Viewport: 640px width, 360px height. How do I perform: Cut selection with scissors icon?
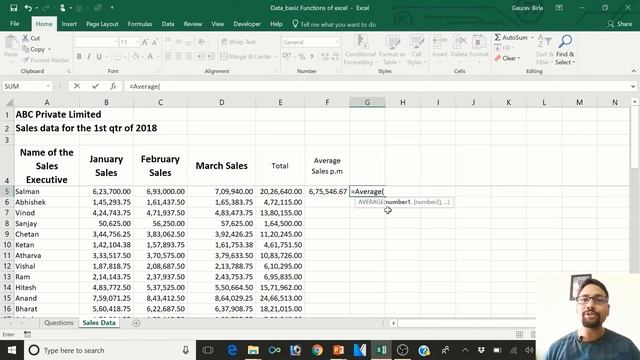(x=31, y=38)
